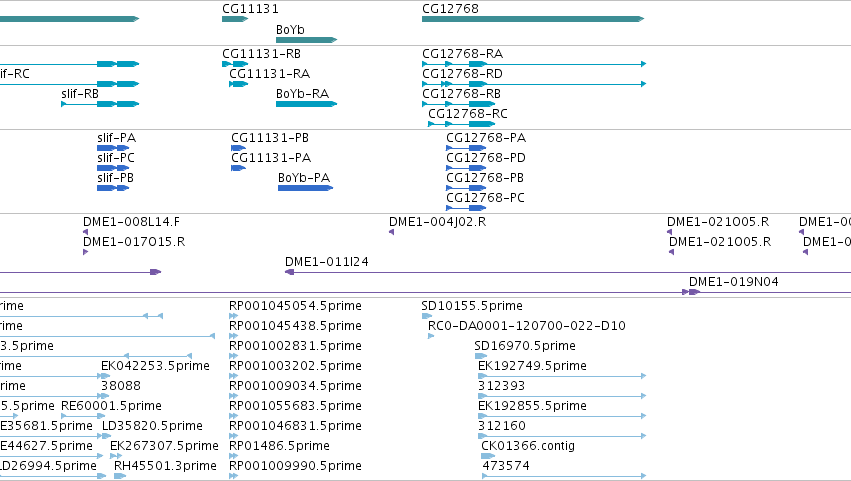Click the DME1-008L14.F clone label

(131, 222)
